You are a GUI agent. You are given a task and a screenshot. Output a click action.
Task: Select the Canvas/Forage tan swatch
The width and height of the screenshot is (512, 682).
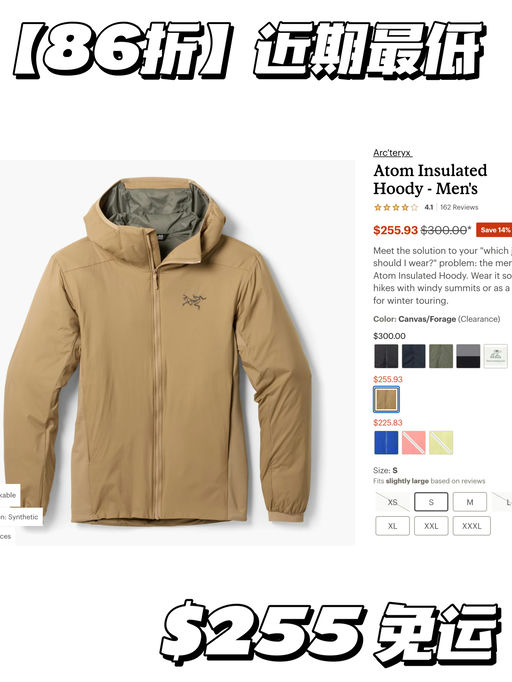coord(386,399)
